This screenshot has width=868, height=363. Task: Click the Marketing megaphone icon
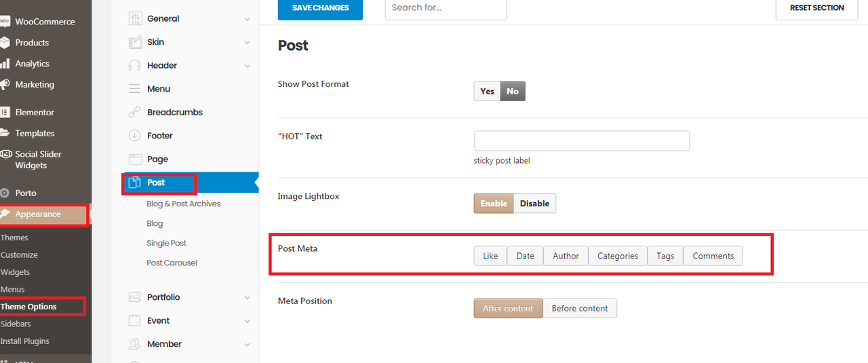(x=4, y=85)
